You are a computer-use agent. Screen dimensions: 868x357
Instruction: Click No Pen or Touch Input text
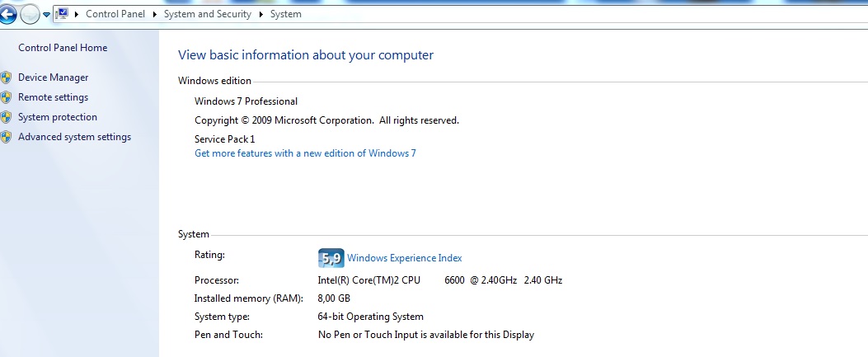(x=426, y=335)
